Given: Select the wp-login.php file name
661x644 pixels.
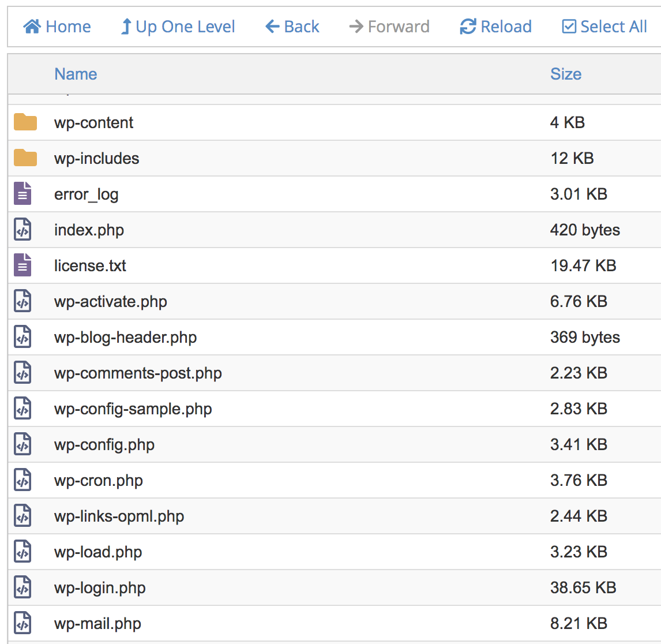Looking at the screenshot, I should click(x=100, y=589).
